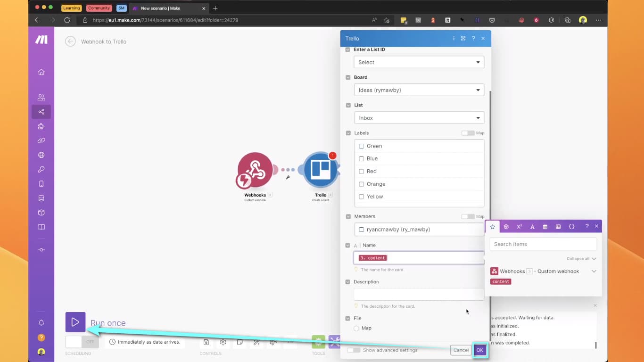
Task: Open Date functions calendar tab
Action: pos(545,227)
